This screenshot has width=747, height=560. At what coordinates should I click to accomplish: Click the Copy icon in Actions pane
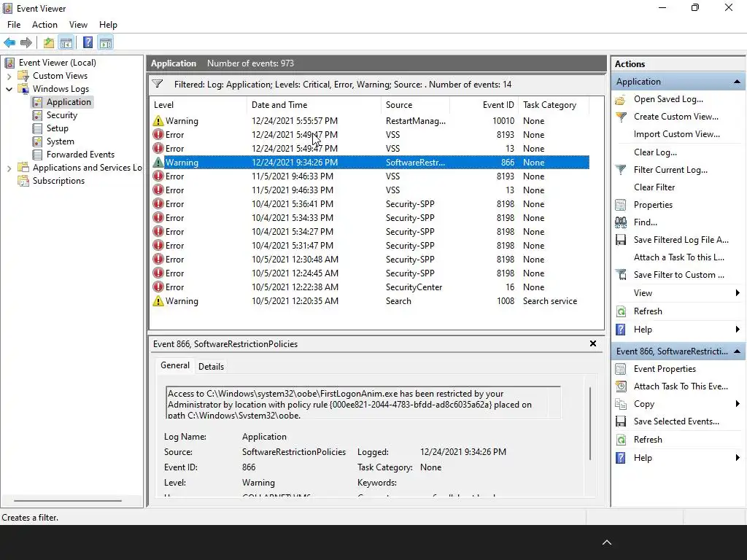620,404
